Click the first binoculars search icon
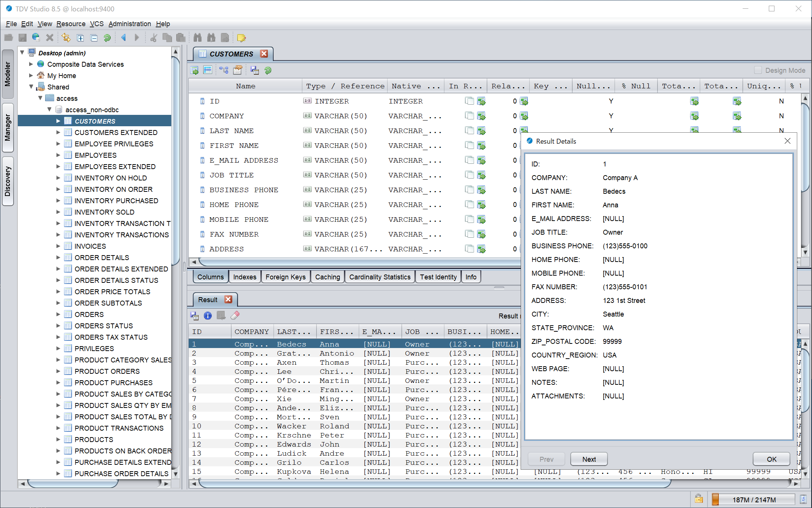Image resolution: width=812 pixels, height=508 pixels. point(197,38)
